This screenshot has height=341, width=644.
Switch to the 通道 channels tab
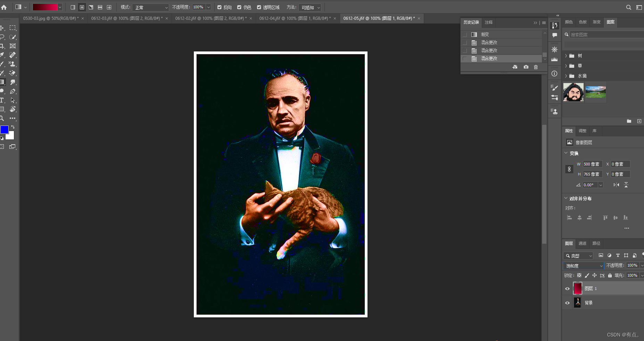point(583,243)
